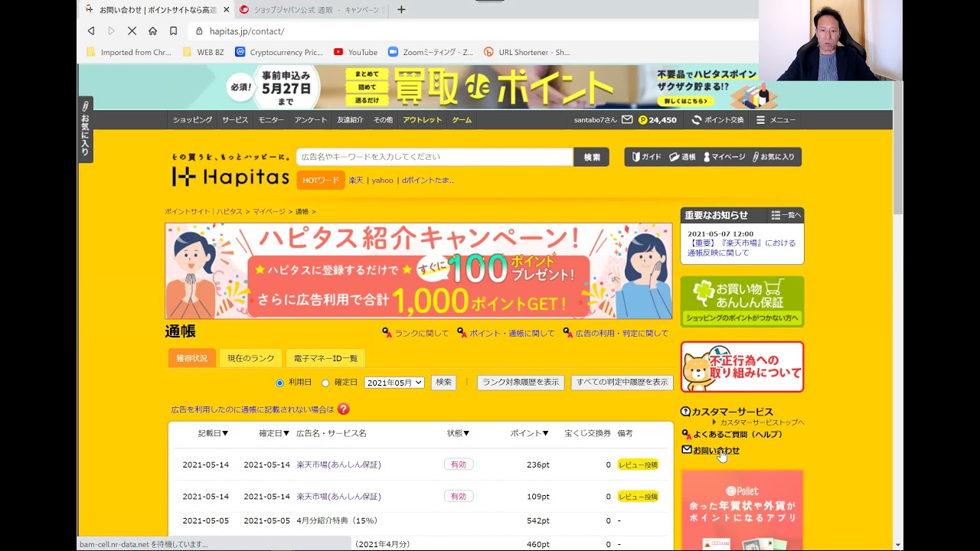This screenshot has width=980, height=551.
Task: Open 通帳 icon link in header box
Action: click(x=682, y=157)
